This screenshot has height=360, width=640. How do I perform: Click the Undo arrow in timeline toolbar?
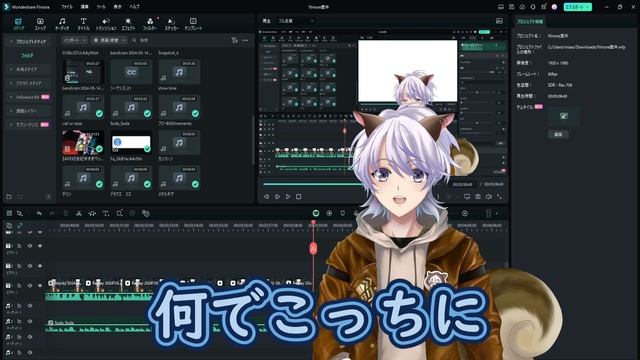(x=39, y=213)
